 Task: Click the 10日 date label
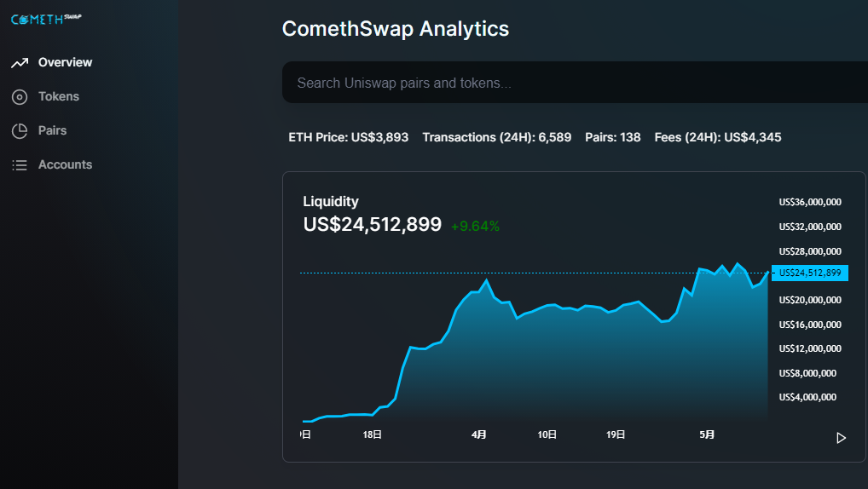pos(547,434)
